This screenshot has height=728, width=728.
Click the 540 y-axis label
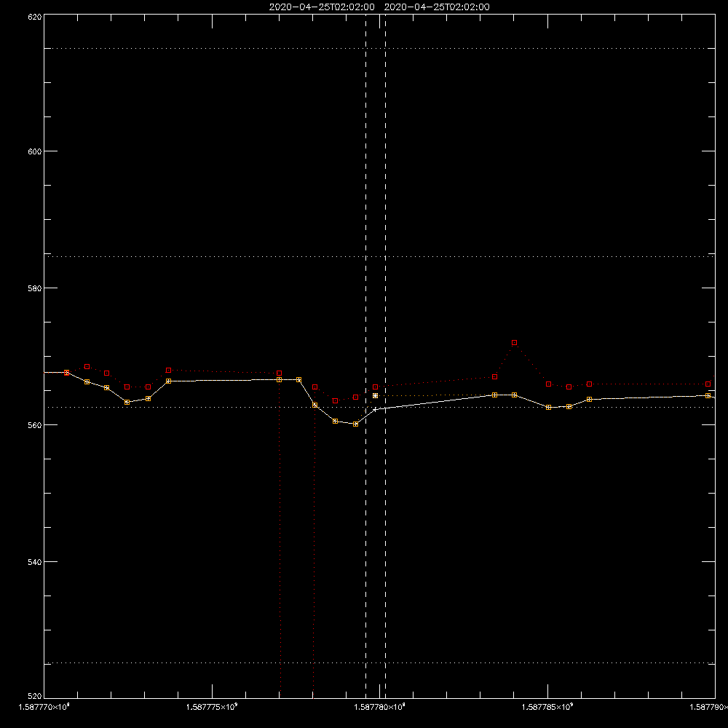tap(35, 562)
